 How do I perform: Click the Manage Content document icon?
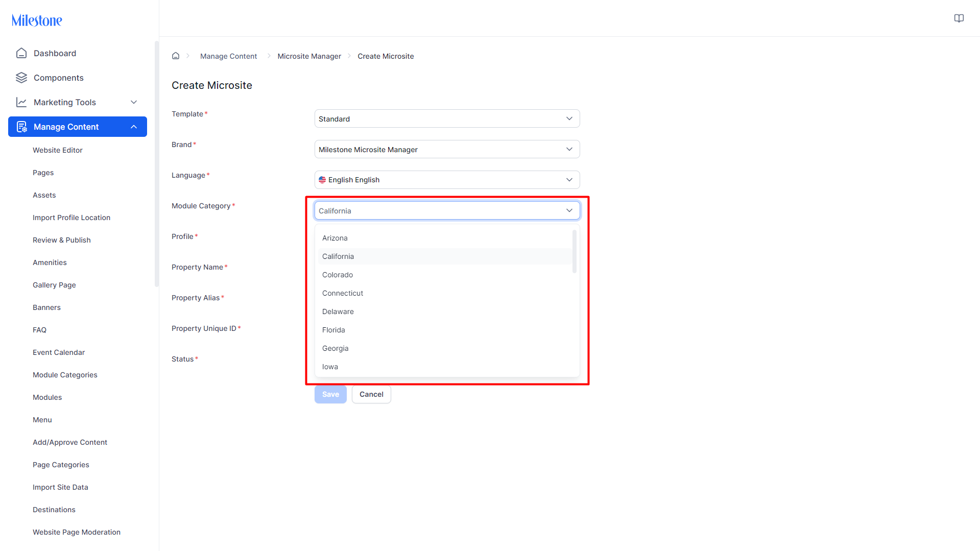coord(21,127)
